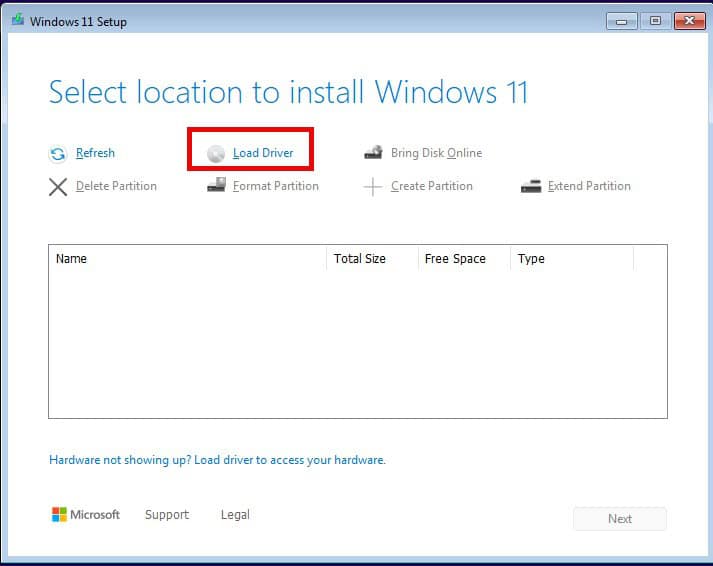Open the Legal link

coord(235,515)
